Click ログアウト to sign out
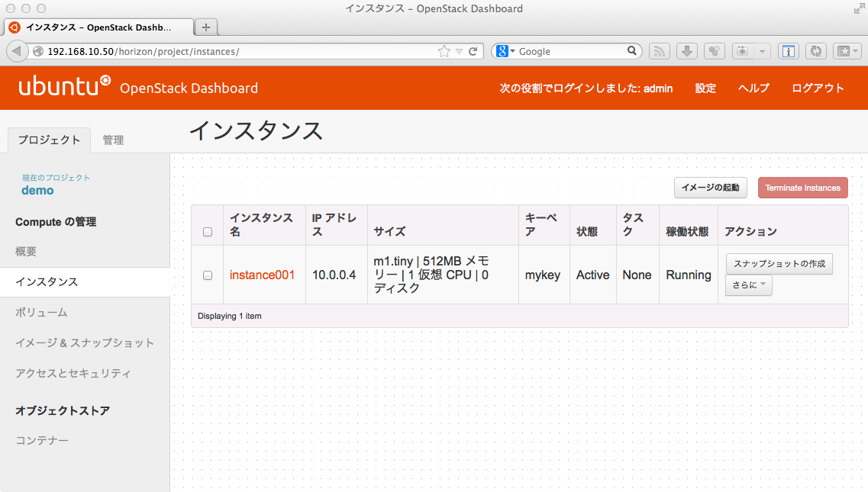Screen dimensions: 868x492 [x=818, y=88]
